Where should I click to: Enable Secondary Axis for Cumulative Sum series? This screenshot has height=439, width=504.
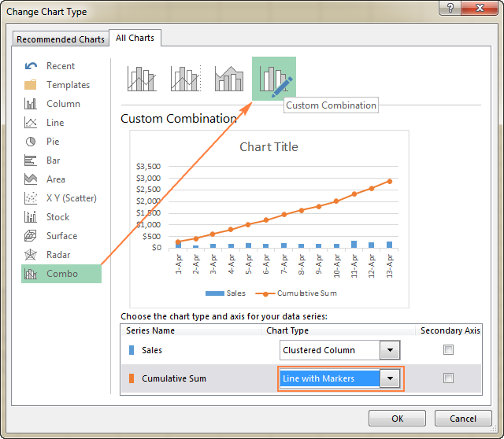tap(448, 378)
